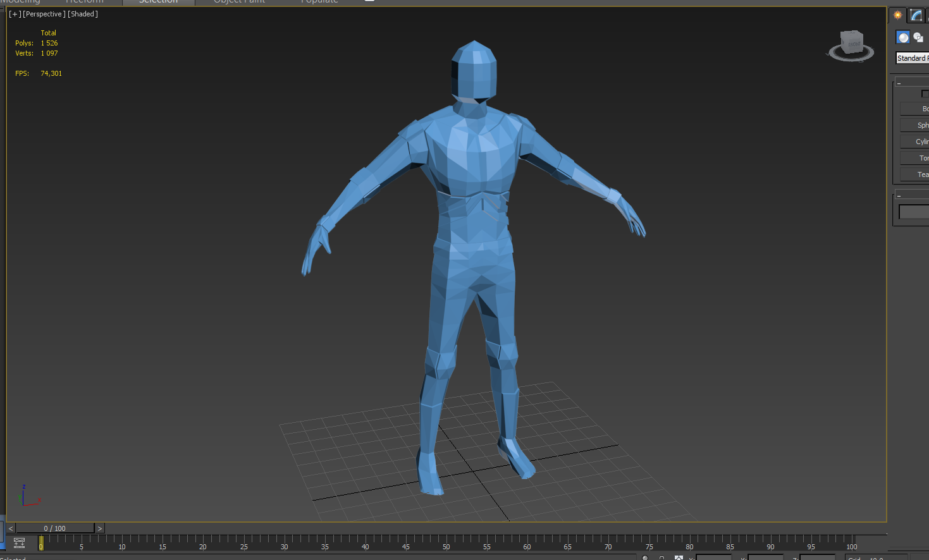Click the ViewCube navigation widget
This screenshot has height=560, width=929.
click(x=851, y=46)
